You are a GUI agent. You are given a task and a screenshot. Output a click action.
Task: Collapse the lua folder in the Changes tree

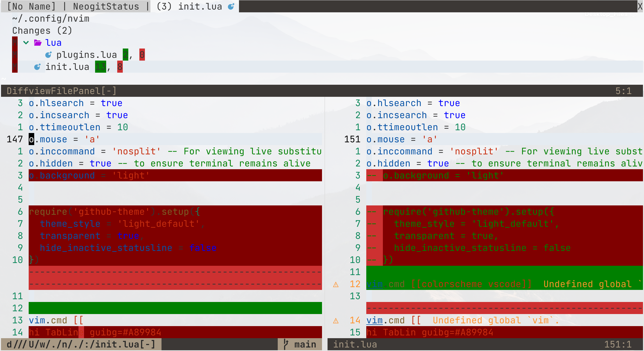click(x=26, y=42)
